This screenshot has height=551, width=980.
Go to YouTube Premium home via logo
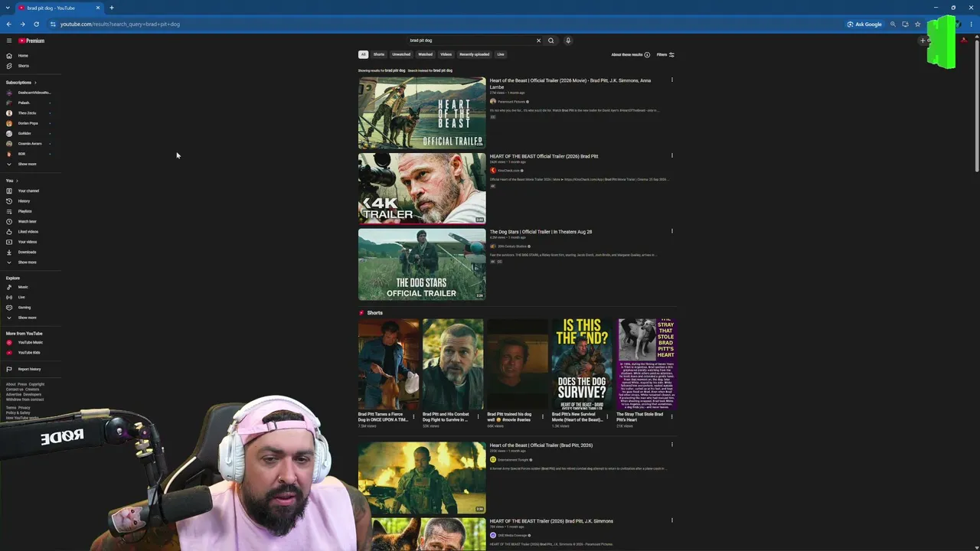coord(31,41)
